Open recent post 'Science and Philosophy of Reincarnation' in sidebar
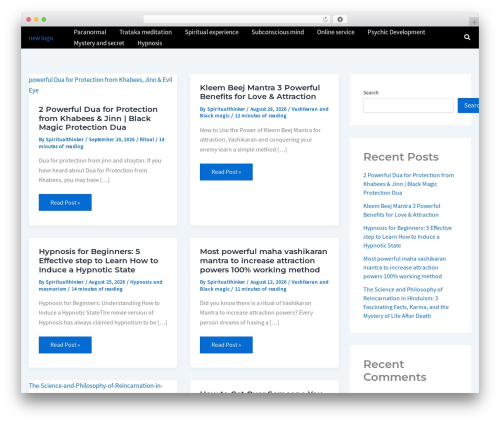 pyautogui.click(x=406, y=302)
